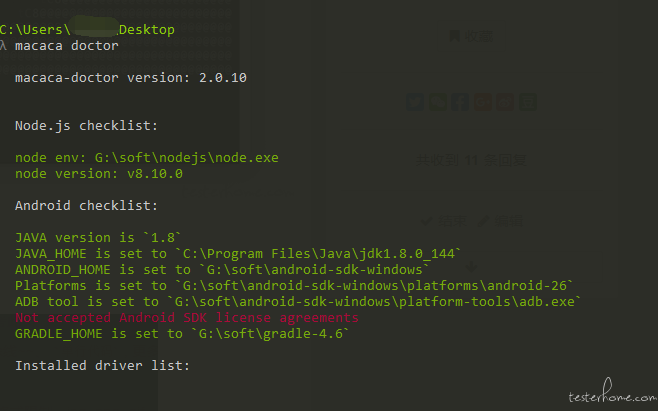This screenshot has width=658, height=411.
Task: Click the GRADLE_HOME output line
Action: 182,333
